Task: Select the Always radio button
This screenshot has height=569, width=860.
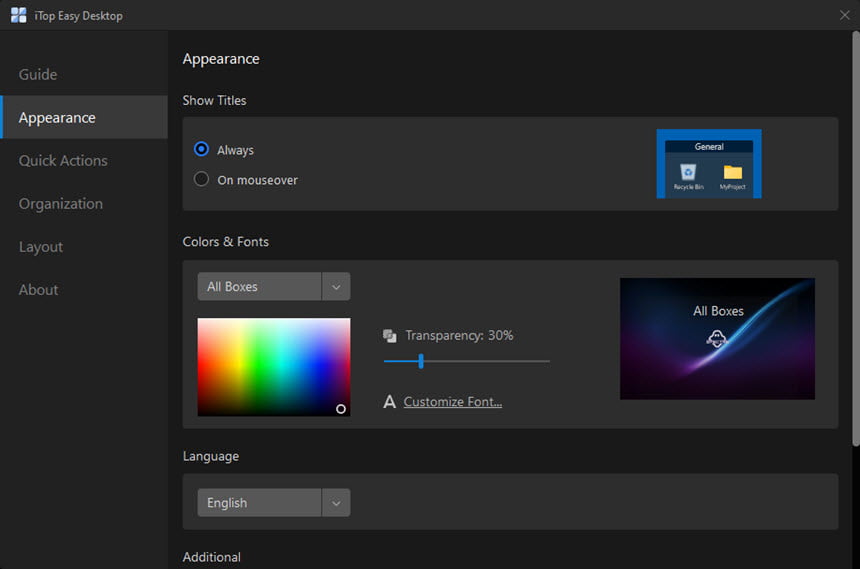Action: pos(201,149)
